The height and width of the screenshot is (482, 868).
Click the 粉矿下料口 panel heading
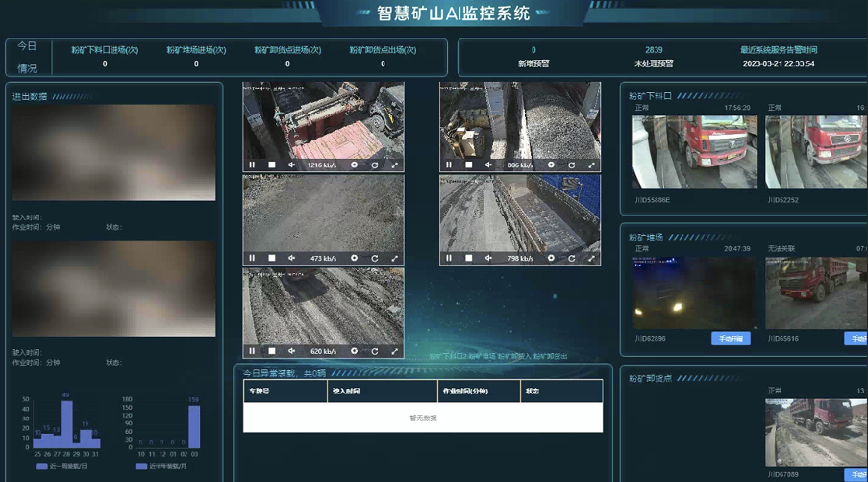[x=650, y=96]
